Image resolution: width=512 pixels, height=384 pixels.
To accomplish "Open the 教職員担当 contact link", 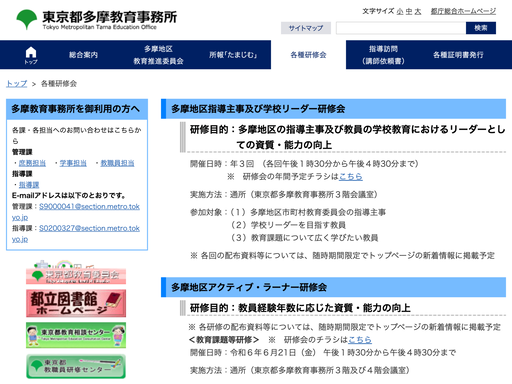I will point(117,163).
